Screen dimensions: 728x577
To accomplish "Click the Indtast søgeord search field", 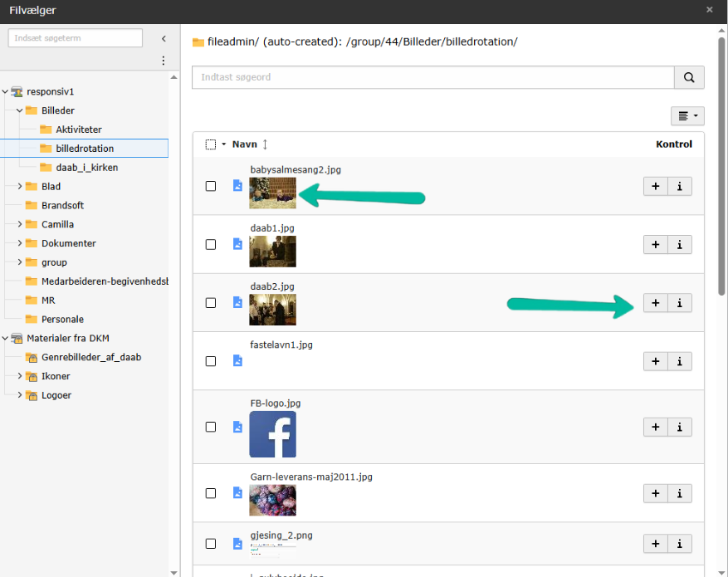I will point(432,77).
